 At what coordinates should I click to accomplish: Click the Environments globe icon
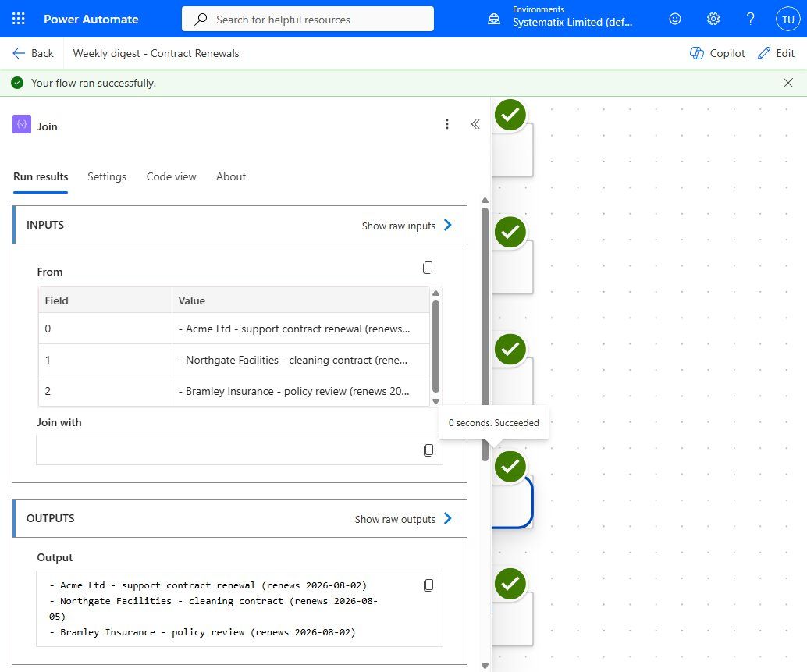(493, 19)
